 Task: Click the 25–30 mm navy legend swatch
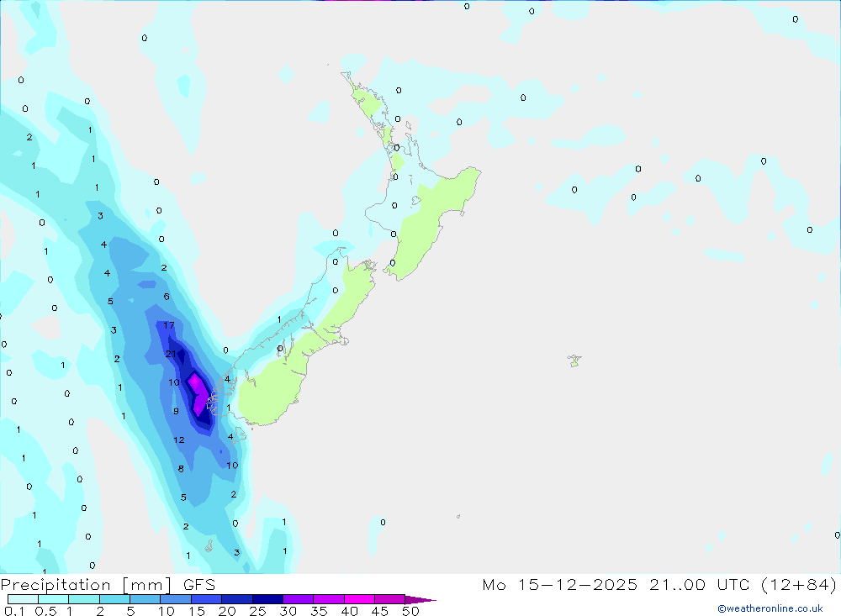point(267,599)
